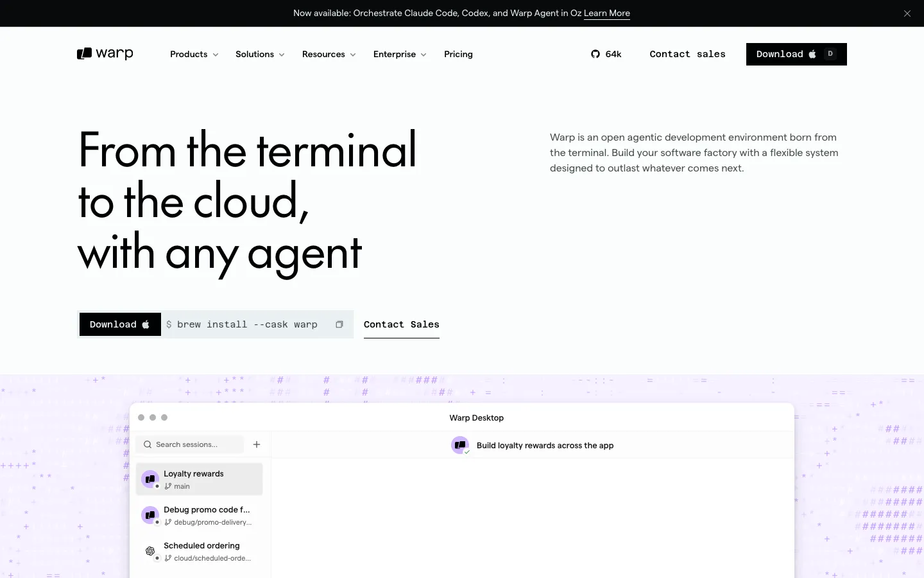Click the Build loyalty rewards across the app title
Viewport: 924px width, 578px height.
coord(545,446)
